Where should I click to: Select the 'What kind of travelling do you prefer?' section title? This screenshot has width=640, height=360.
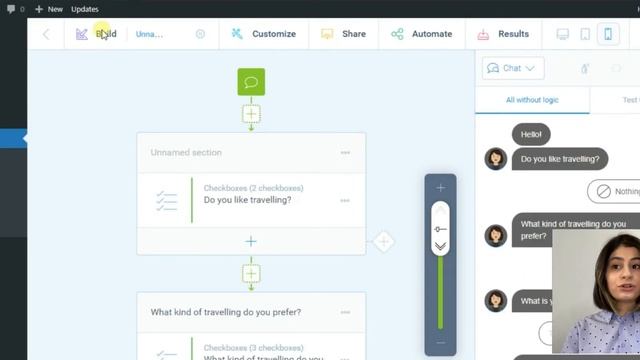(x=226, y=312)
